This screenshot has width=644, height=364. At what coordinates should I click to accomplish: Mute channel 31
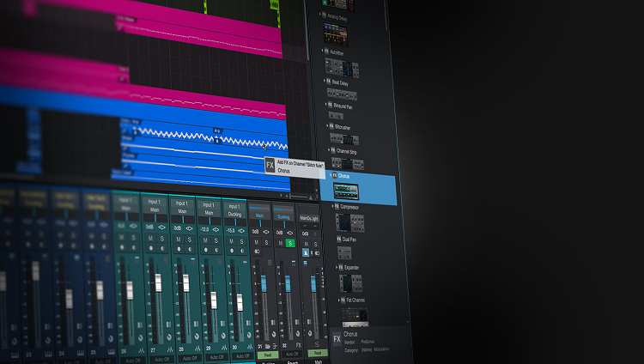(257, 242)
